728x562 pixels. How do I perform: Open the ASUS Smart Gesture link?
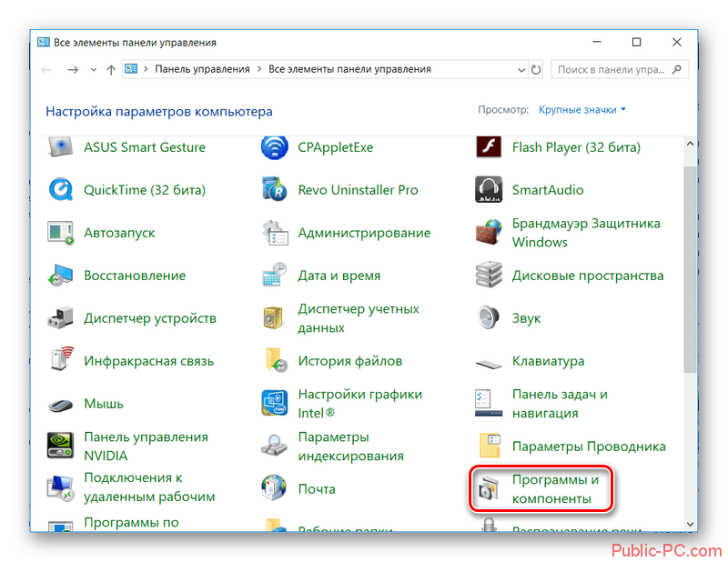click(x=145, y=147)
